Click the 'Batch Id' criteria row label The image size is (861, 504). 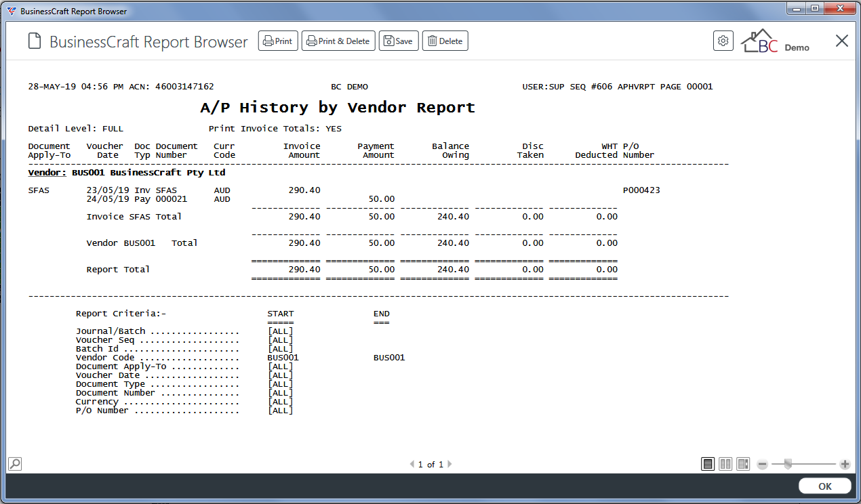coord(97,349)
